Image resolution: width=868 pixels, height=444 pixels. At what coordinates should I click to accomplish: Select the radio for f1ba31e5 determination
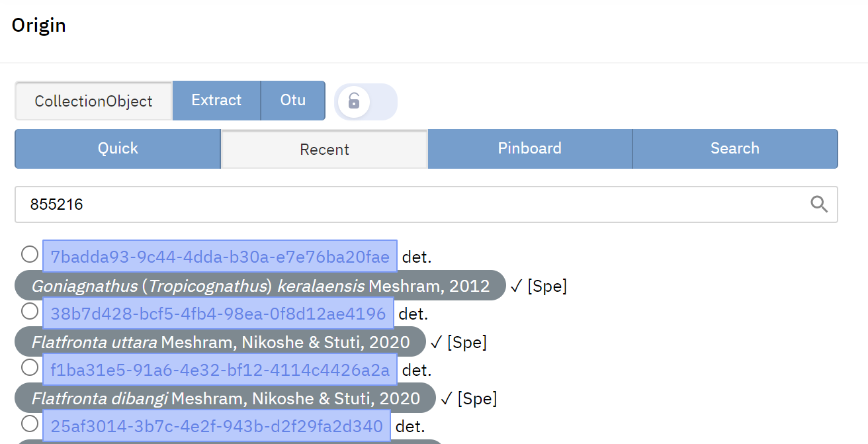click(x=29, y=367)
